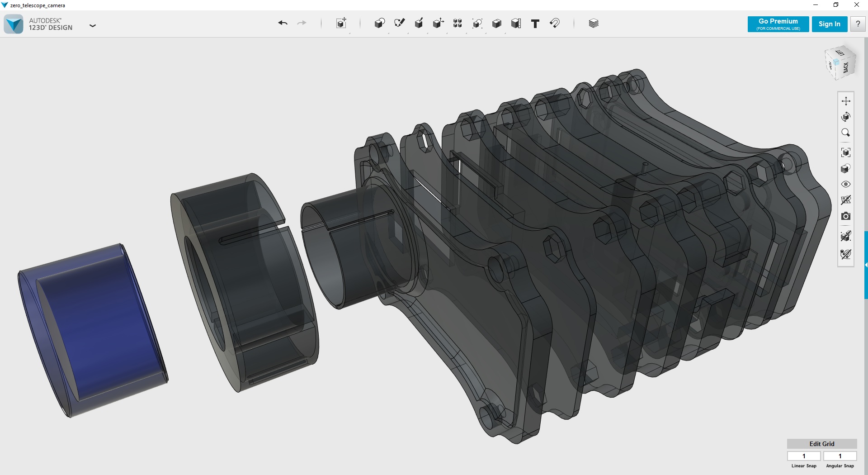The width and height of the screenshot is (868, 475).
Task: Click the Angular Snap value field
Action: tap(840, 456)
